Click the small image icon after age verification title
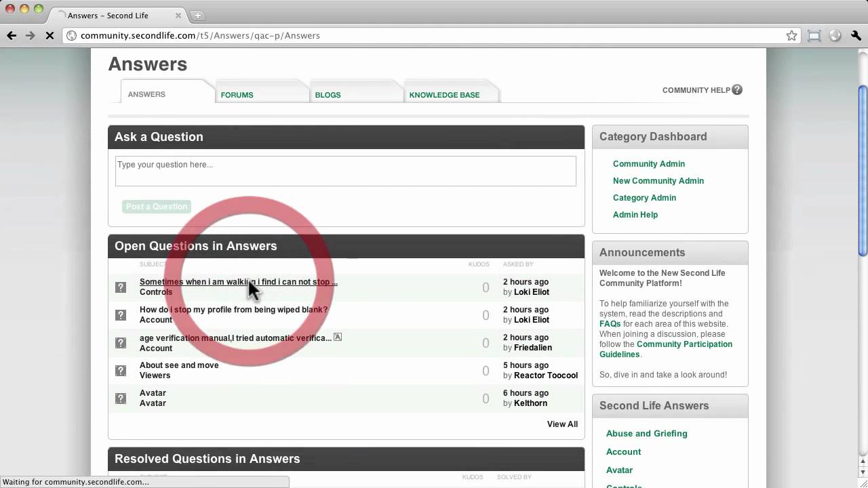This screenshot has height=488, width=868. pos(338,337)
